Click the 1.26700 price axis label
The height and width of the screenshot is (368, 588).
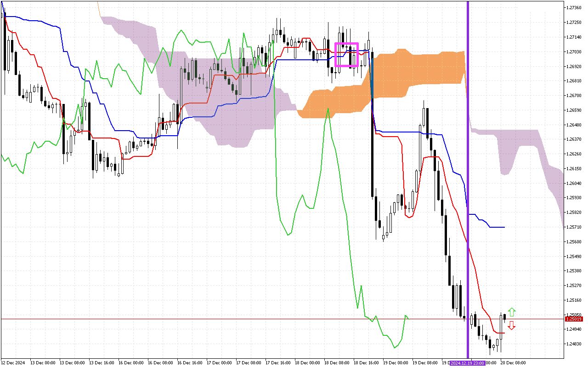pos(574,96)
